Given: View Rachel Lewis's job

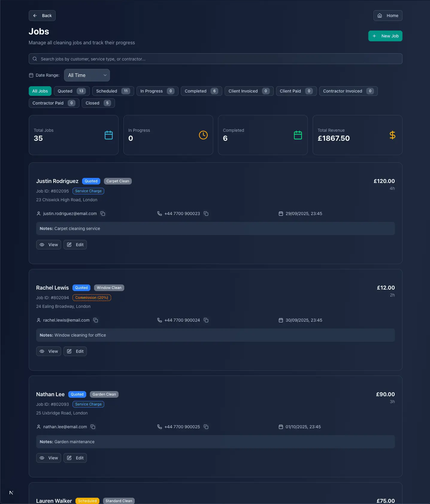Looking at the screenshot, I should [49, 351].
